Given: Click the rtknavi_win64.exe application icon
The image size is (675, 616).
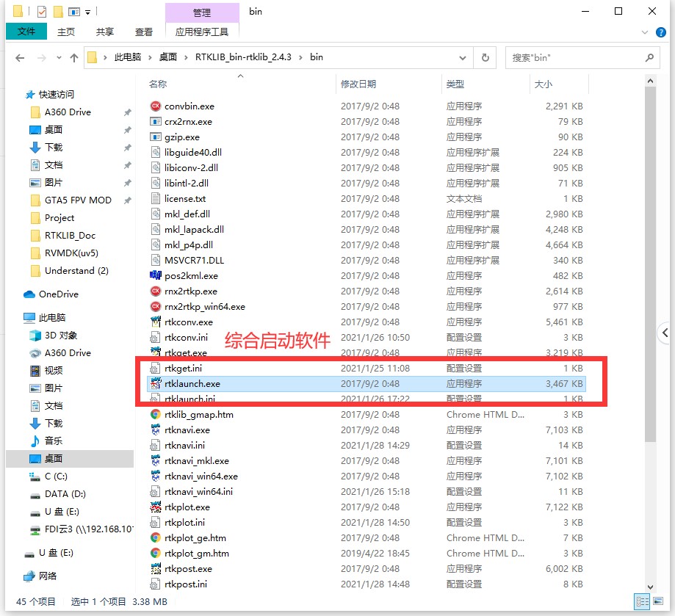Looking at the screenshot, I should (156, 477).
